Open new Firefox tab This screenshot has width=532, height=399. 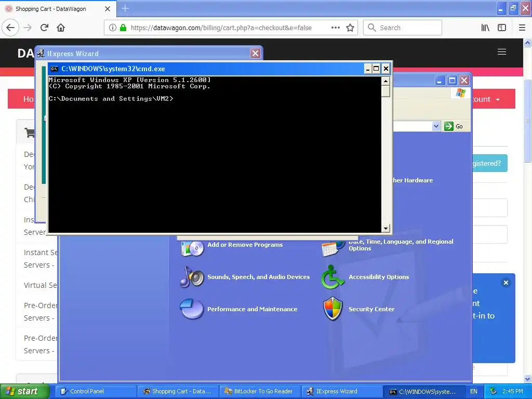point(125,8)
